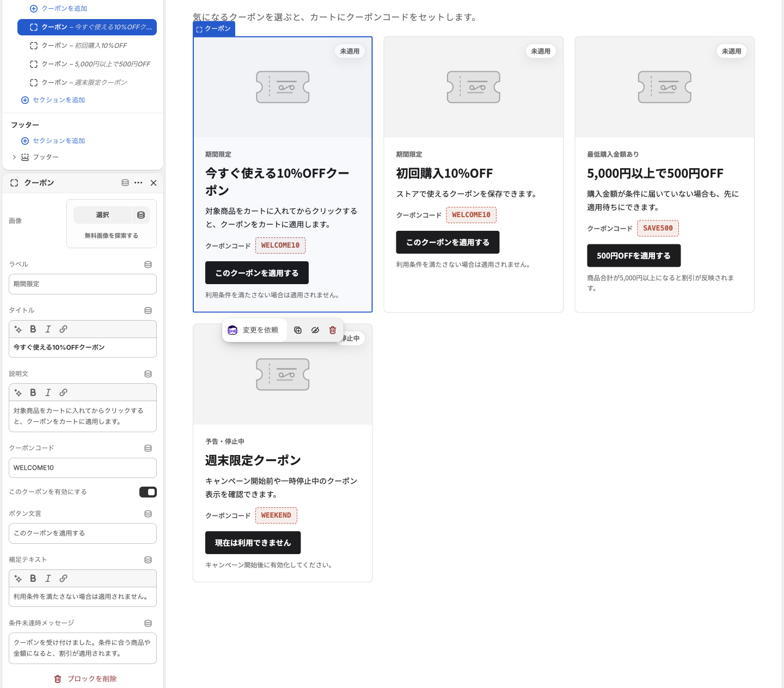Click the dynamic source icon for ボタン文言
Image resolution: width=784 pixels, height=688 pixels.
(148, 514)
